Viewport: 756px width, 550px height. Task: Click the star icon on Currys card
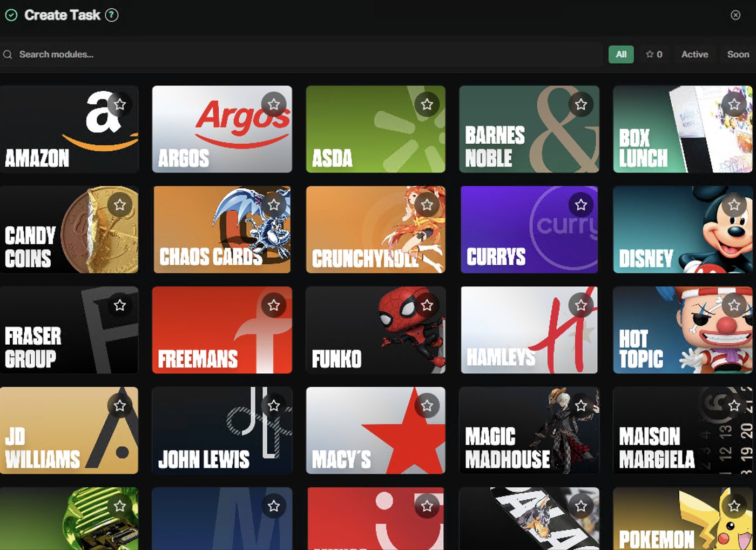pos(581,205)
